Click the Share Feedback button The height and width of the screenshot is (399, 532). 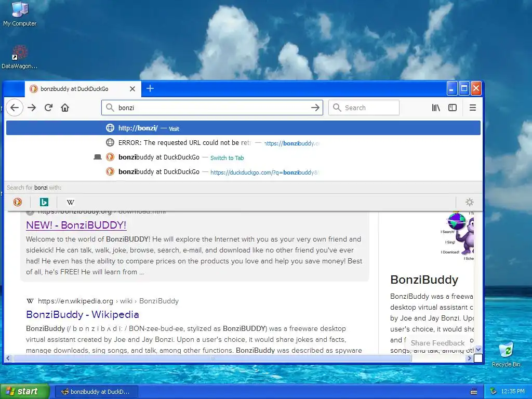click(437, 343)
